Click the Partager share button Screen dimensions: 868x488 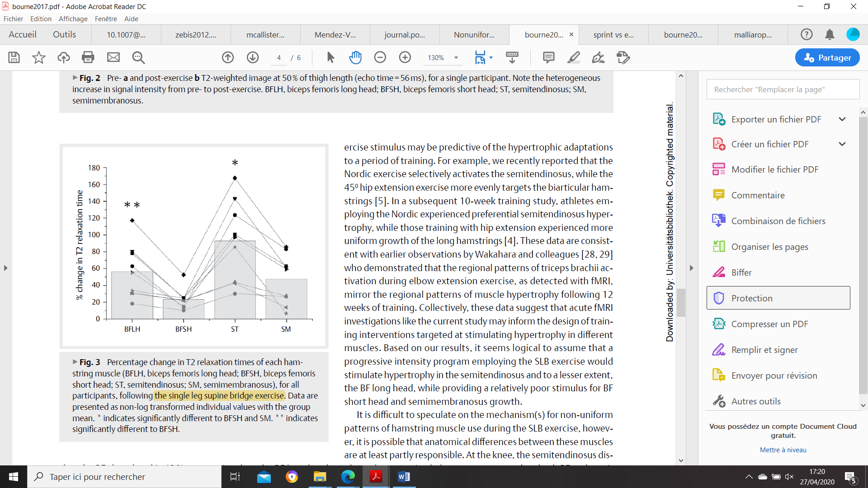(827, 57)
